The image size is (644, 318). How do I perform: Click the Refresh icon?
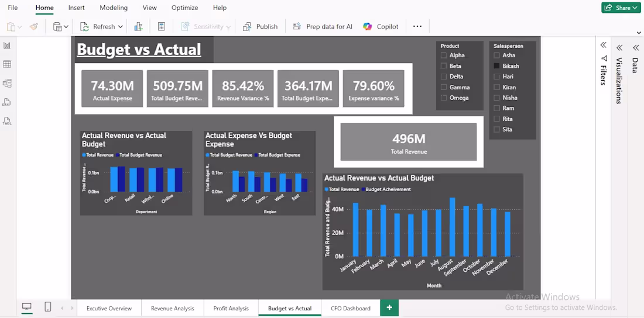pyautogui.click(x=85, y=27)
